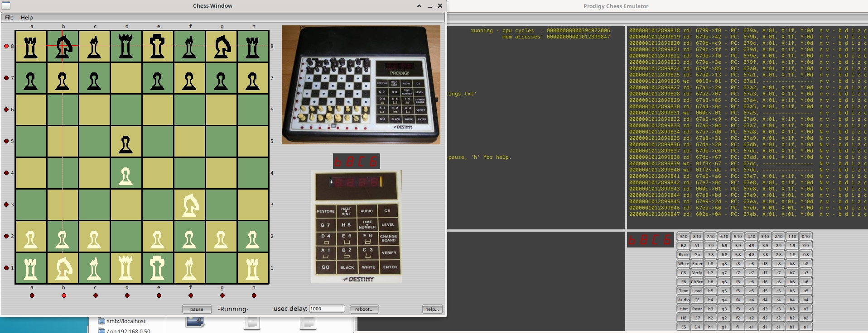This screenshot has height=333, width=868.
Task: Toggle the file e LED below board
Action: click(x=159, y=295)
